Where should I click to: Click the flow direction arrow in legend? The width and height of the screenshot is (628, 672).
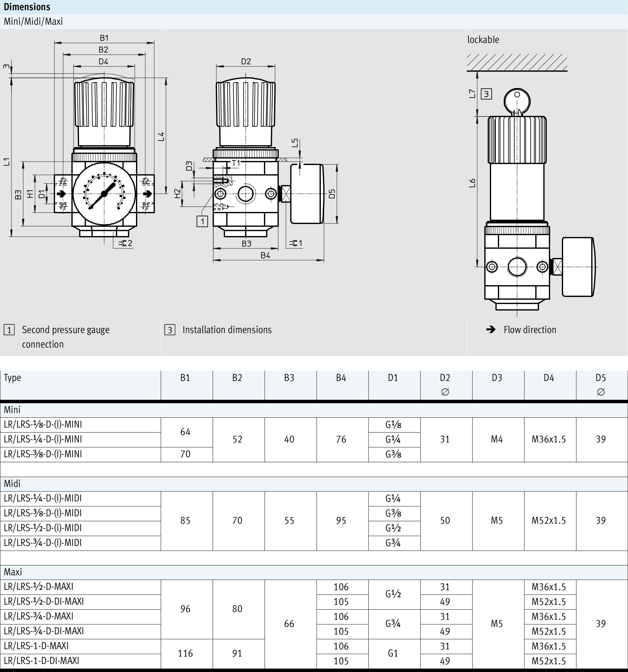click(490, 329)
